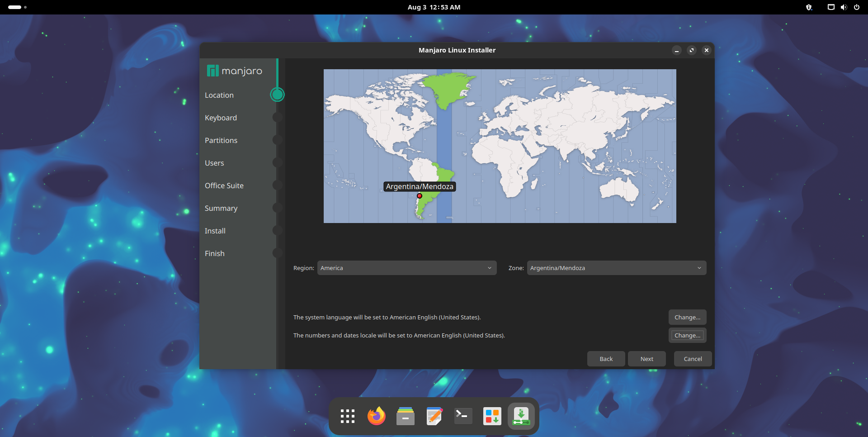Click the system language description text

click(x=387, y=317)
